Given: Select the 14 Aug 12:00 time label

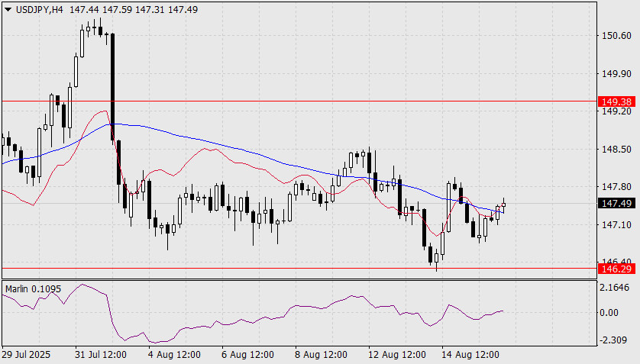Looking at the screenshot, I should tap(470, 355).
